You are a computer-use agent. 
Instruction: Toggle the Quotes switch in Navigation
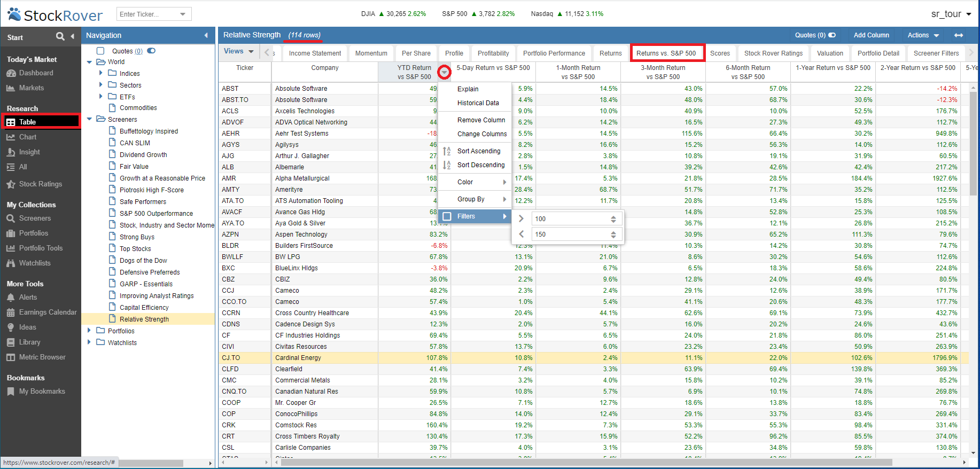[151, 51]
